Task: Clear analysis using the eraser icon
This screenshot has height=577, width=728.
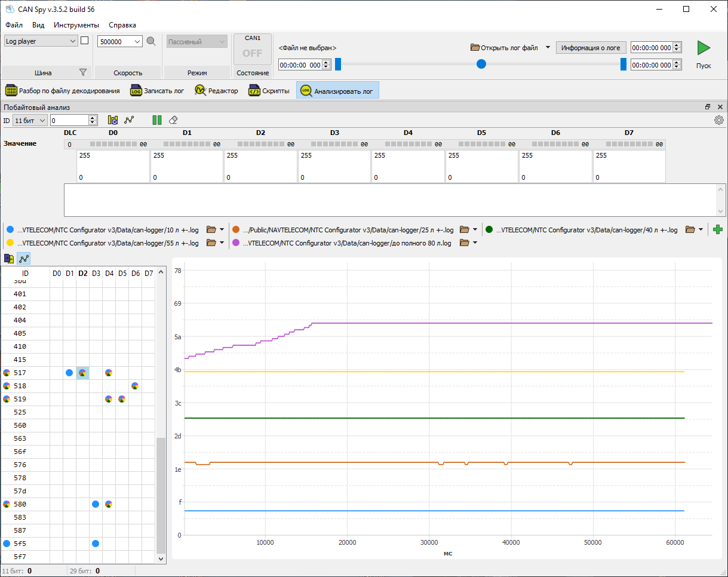Action: 173,120
